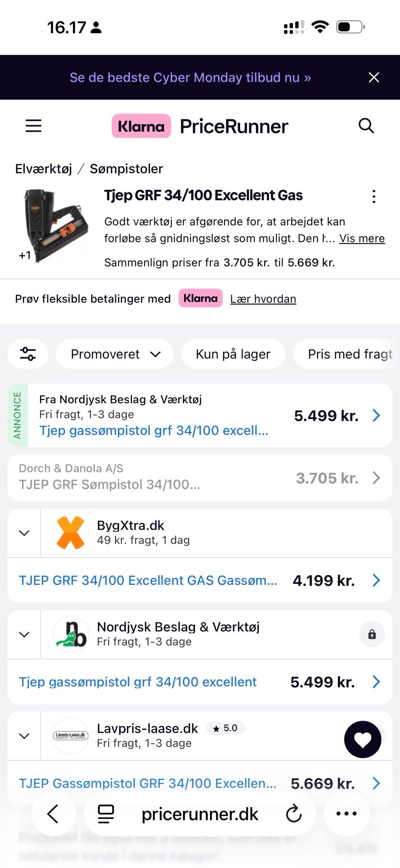
Task: Expand the BygXtra.dk offer details
Action: (x=24, y=533)
